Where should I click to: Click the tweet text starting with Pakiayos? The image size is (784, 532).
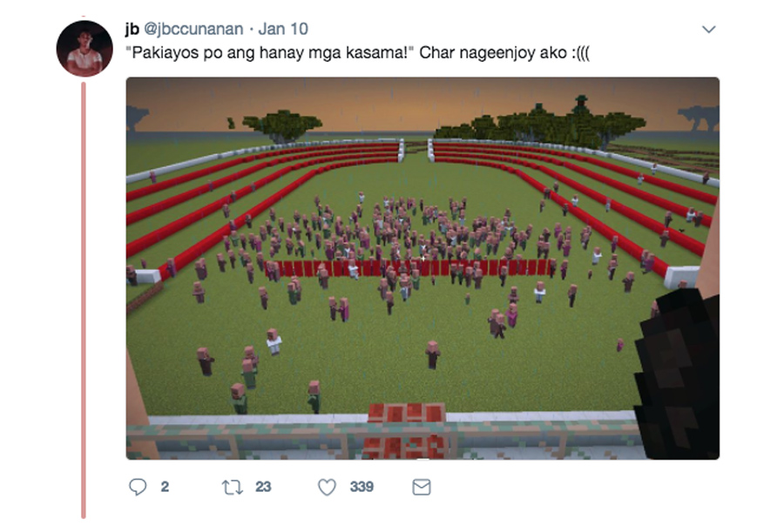(361, 53)
